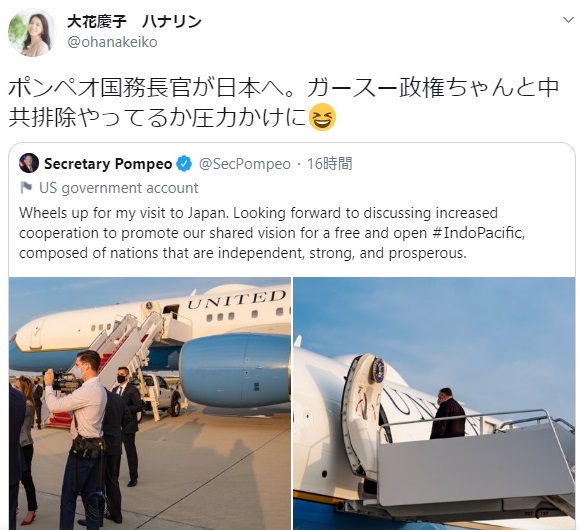Click the presidential seal on the plane door
The image size is (579, 530).
pos(378,370)
